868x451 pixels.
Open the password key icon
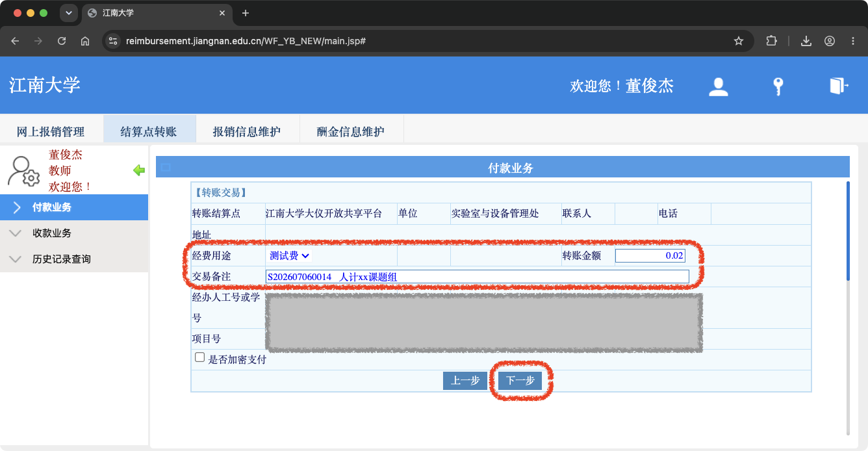(x=778, y=86)
